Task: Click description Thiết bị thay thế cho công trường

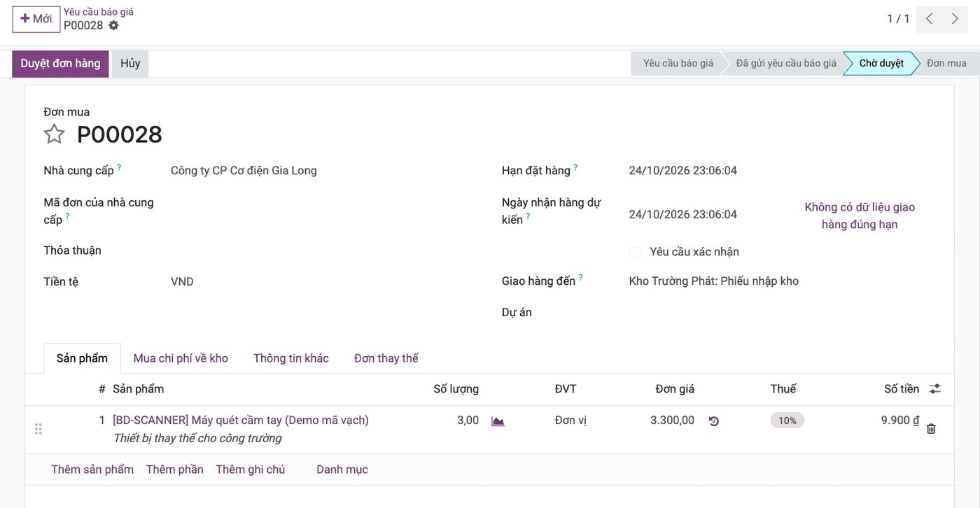Action: [197, 439]
